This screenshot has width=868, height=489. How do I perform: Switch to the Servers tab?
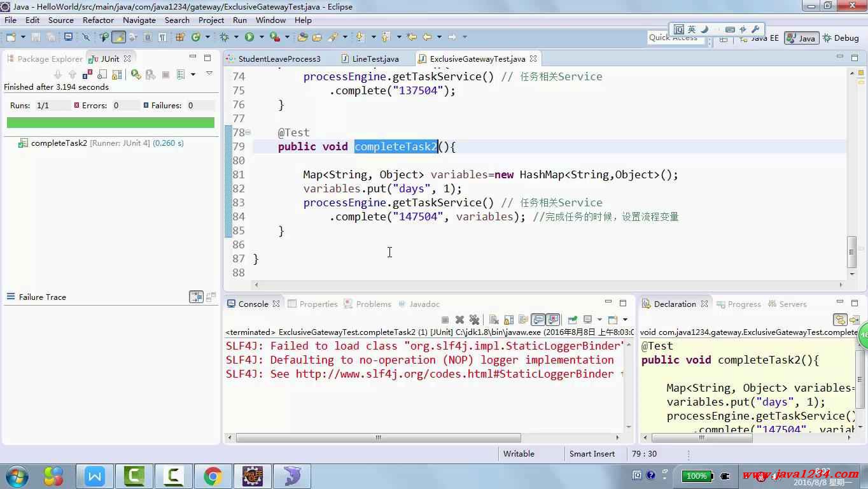(x=788, y=304)
